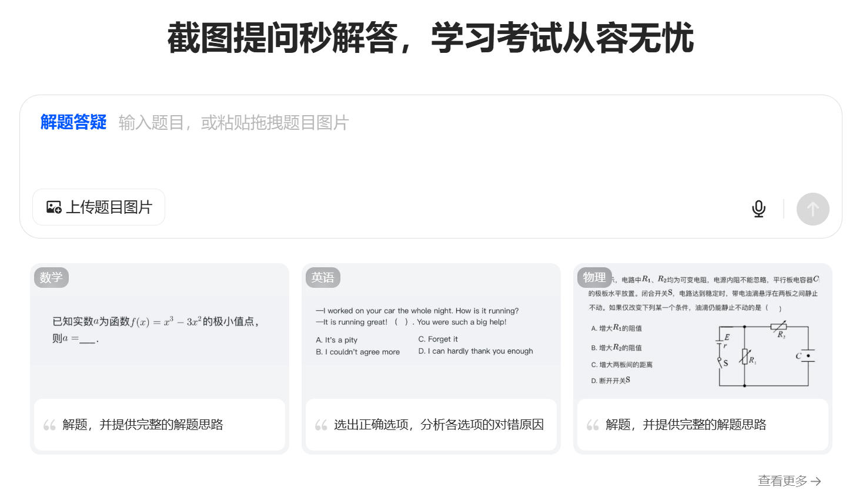Screen dimensions: 856x504
Task: Choose physics card's 解题 prompt text
Action: [686, 425]
